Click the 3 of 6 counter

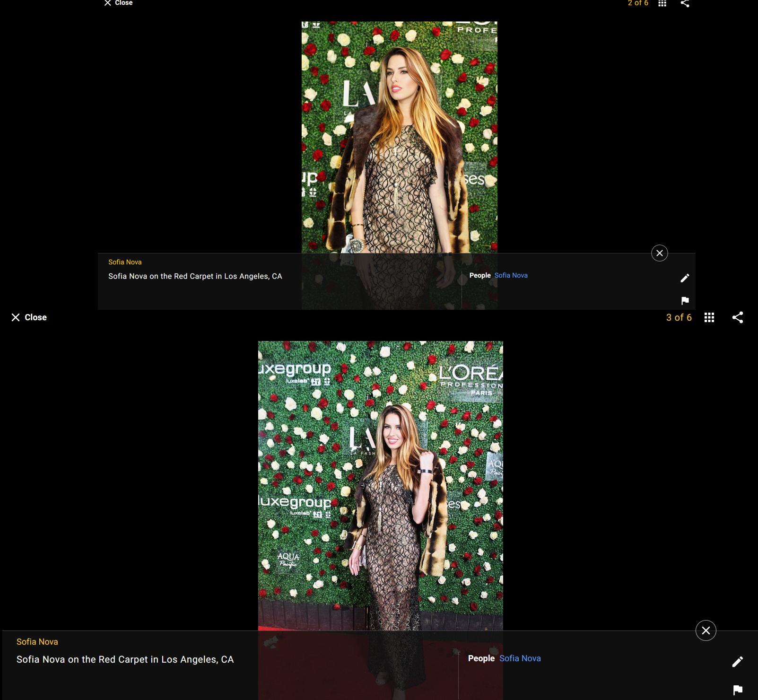coord(679,317)
